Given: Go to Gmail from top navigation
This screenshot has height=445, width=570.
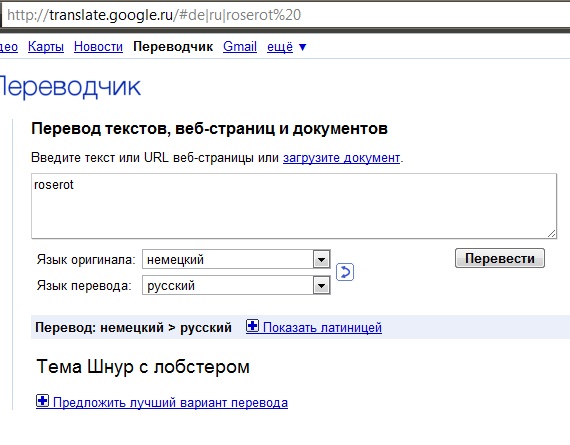Looking at the screenshot, I should point(240,47).
